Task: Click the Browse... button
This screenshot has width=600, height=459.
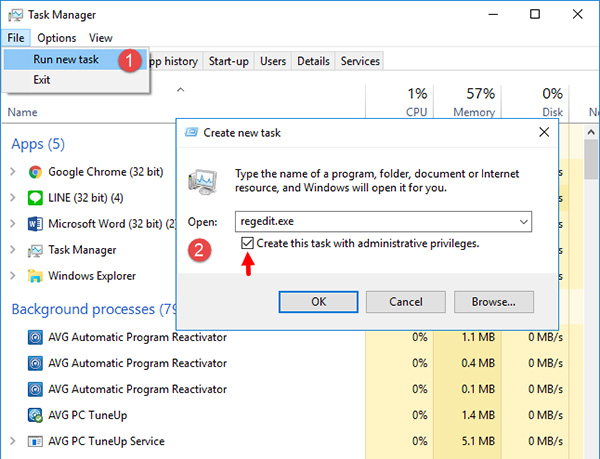Action: [494, 302]
